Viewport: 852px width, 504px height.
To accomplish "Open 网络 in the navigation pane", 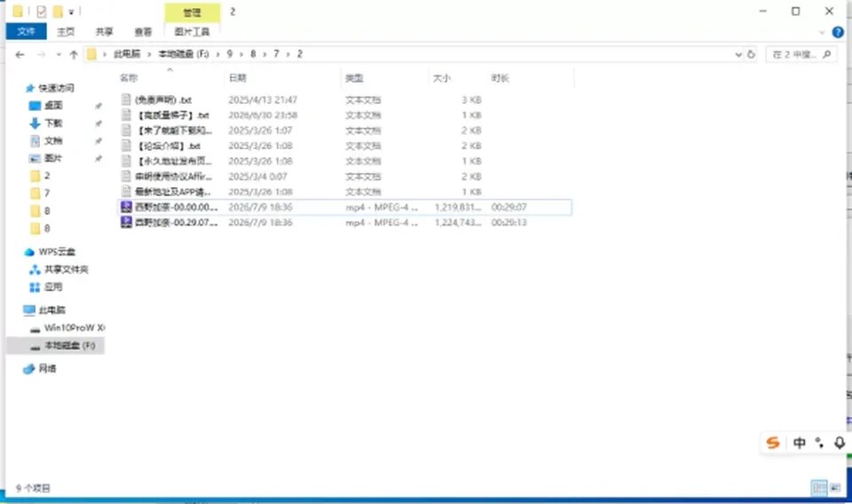I will coord(47,369).
